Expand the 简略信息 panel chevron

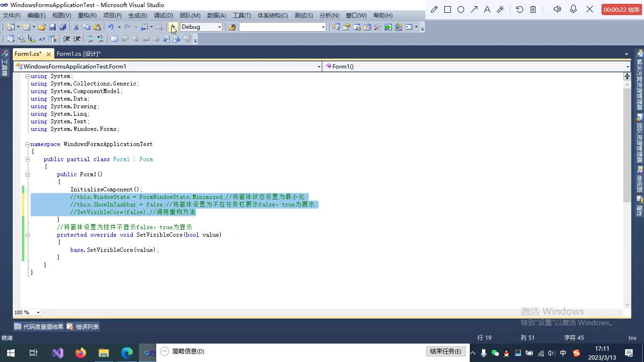pos(164,351)
